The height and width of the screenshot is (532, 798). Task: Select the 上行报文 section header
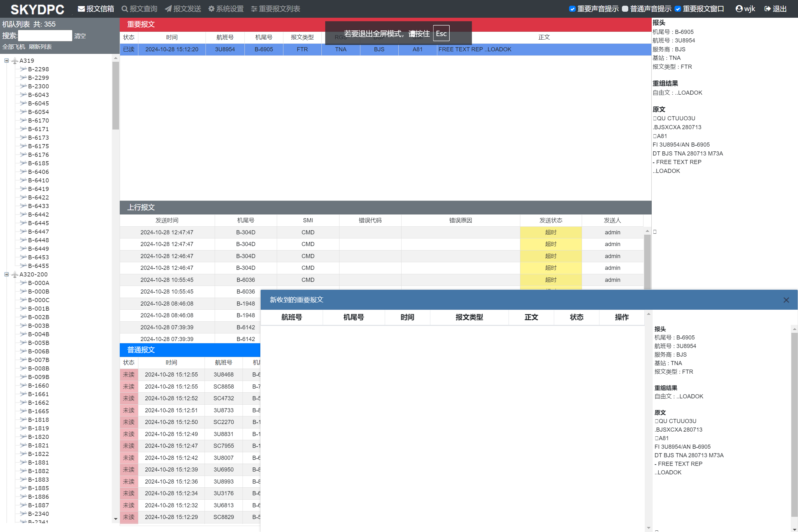coord(141,207)
